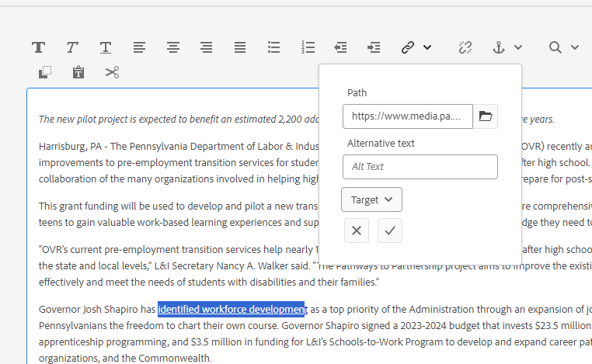Image resolution: width=592 pixels, height=364 pixels.
Task: Click the find magnifier icon
Action: 555,47
